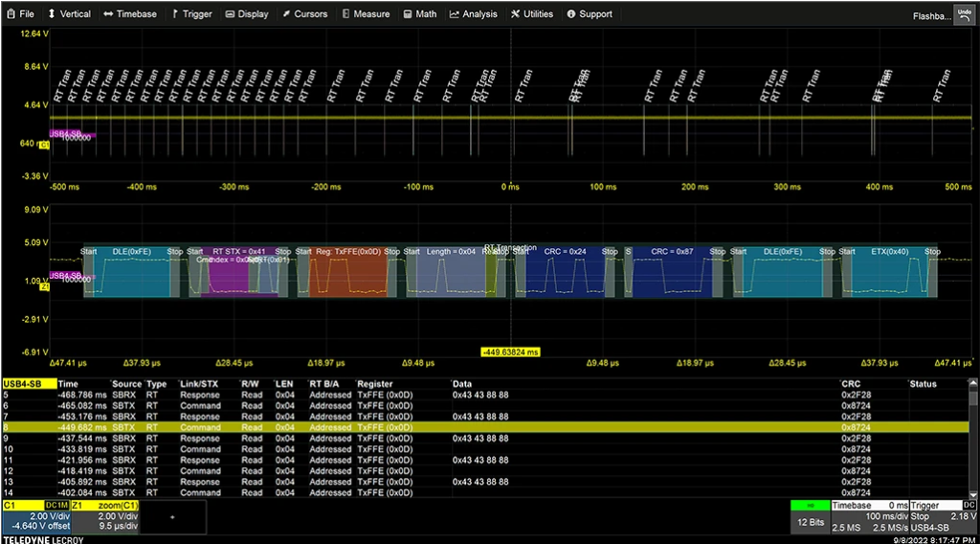Open the C1 channel descriptor box
980x544 pixels.
click(x=35, y=516)
